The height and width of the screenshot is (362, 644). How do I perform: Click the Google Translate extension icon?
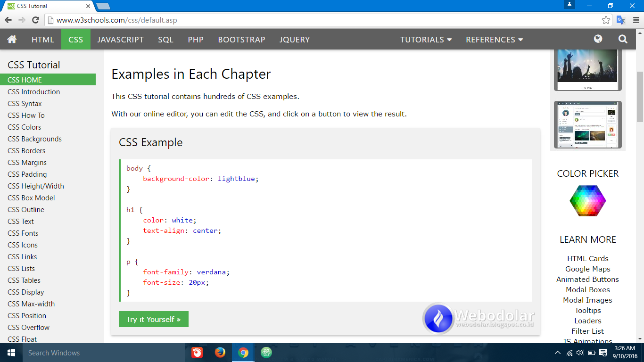click(621, 20)
